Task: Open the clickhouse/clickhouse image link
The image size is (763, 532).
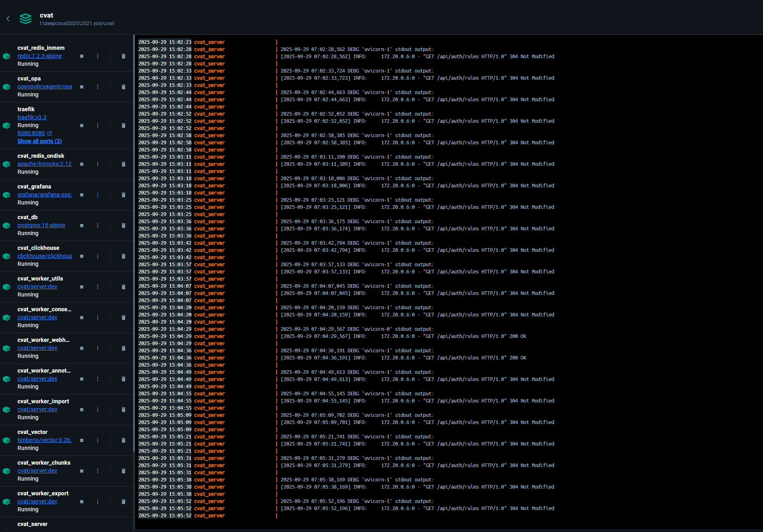Action: point(45,256)
